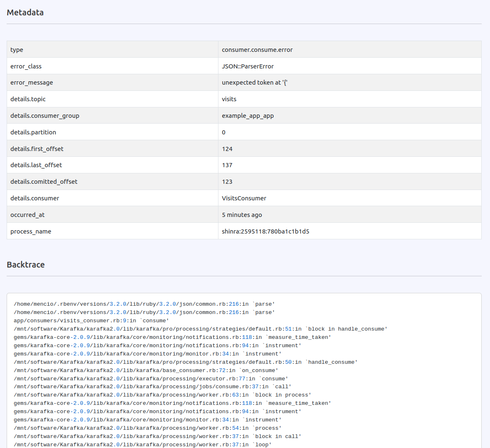Screen dimensions: 490x448
Task: Select the partition value '0'
Action: [x=224, y=132]
